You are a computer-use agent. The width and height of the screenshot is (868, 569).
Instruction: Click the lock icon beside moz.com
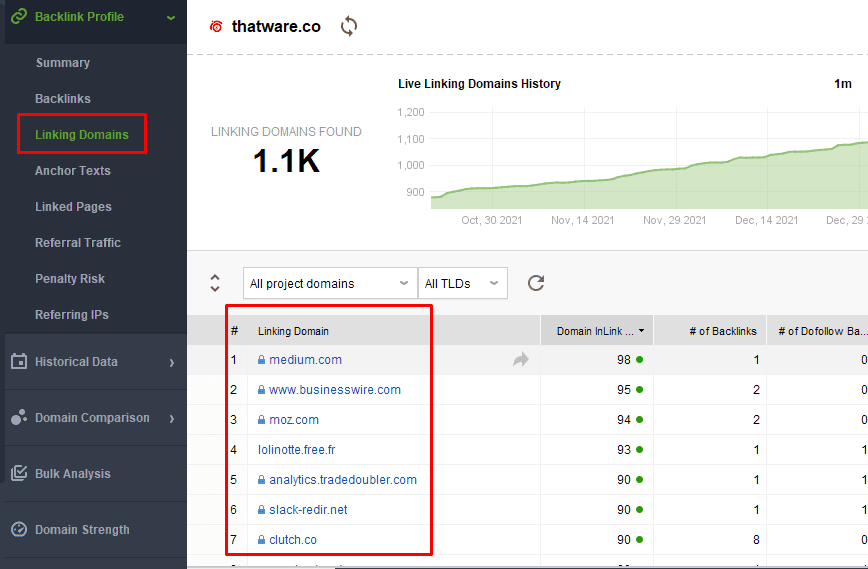pyautogui.click(x=261, y=420)
